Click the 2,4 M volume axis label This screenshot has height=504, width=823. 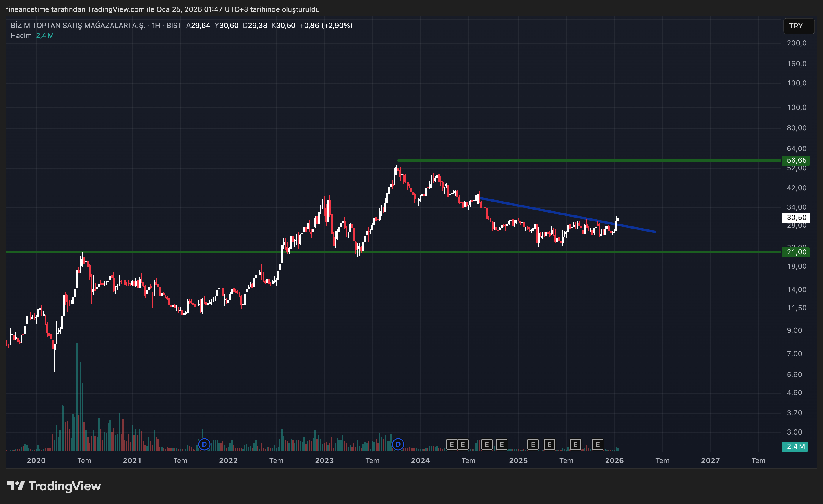point(795,447)
